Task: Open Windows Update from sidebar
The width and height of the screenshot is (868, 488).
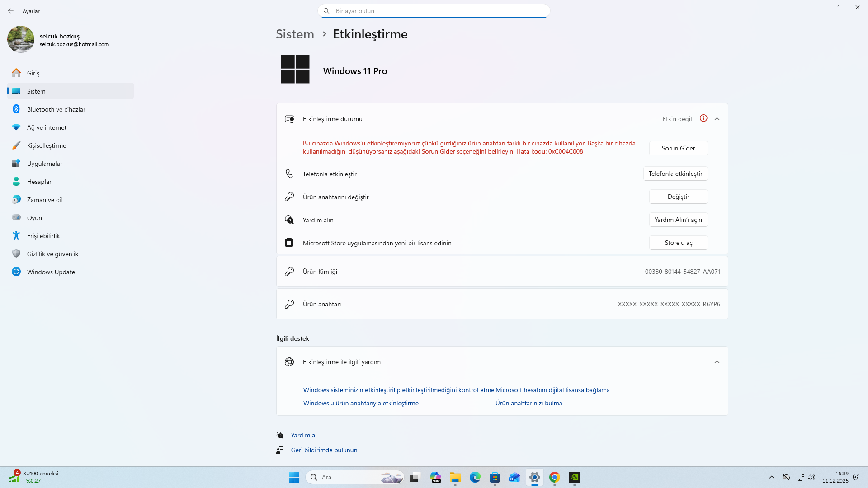Action: click(x=71, y=272)
